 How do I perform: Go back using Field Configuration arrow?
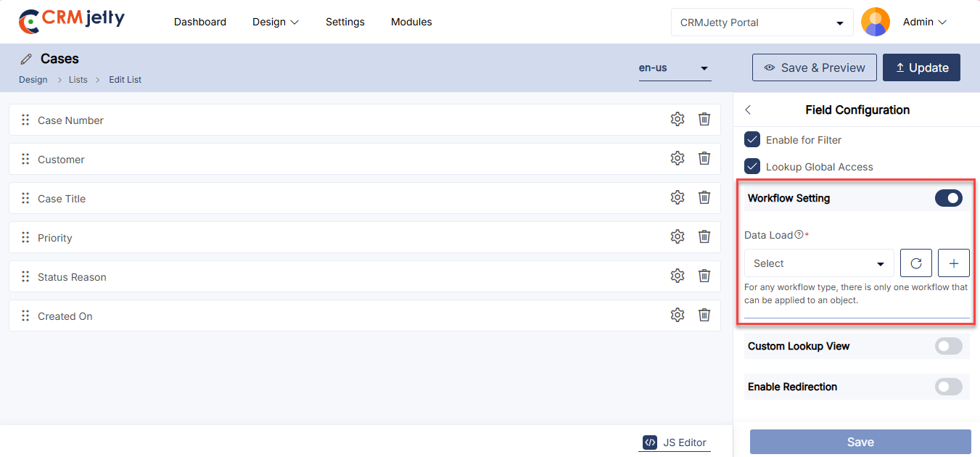point(749,110)
